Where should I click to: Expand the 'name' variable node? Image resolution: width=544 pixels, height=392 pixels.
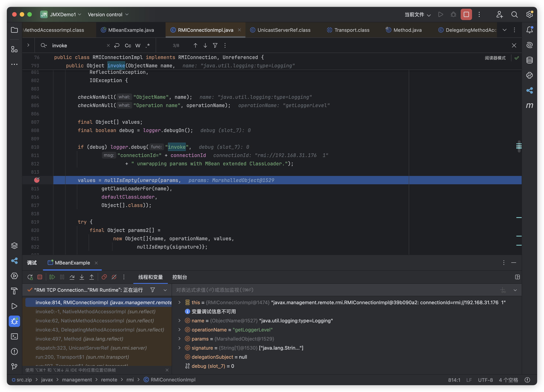pyautogui.click(x=179, y=321)
